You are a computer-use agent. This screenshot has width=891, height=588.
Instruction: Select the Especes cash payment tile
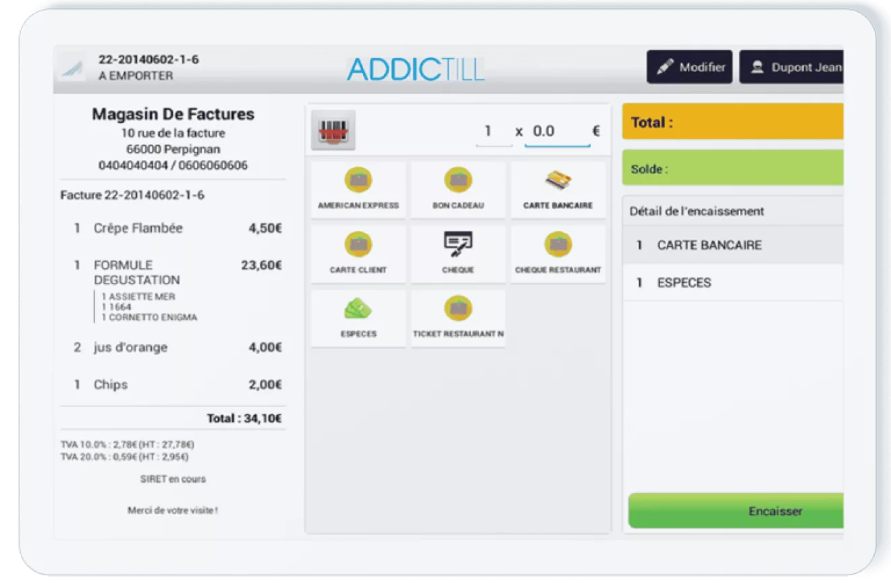(358, 318)
